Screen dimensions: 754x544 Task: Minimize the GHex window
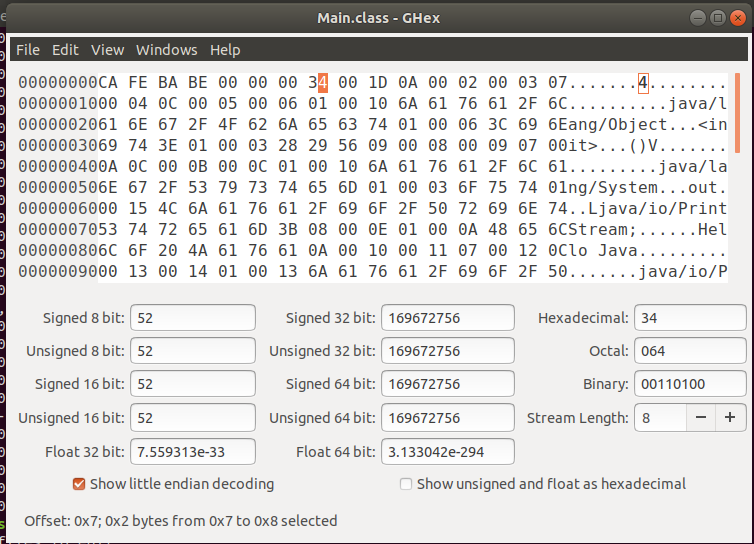(x=697, y=18)
